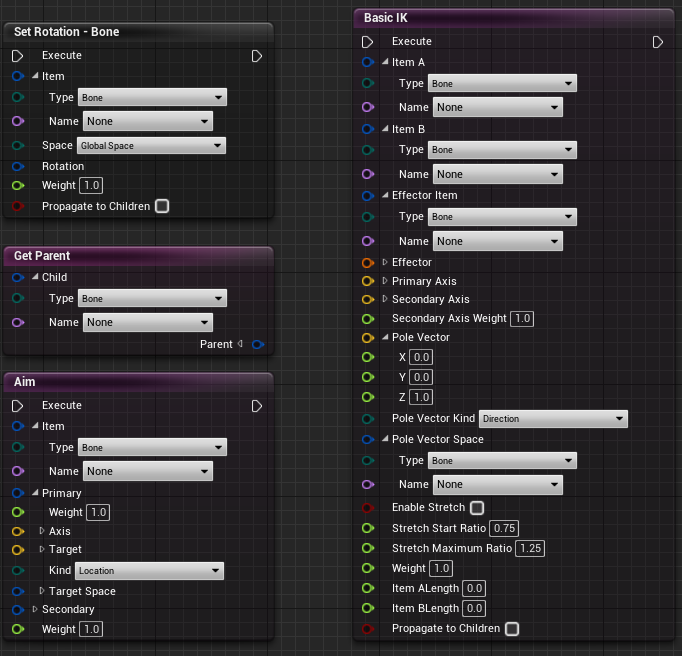Select the Aim node title bar

point(138,382)
